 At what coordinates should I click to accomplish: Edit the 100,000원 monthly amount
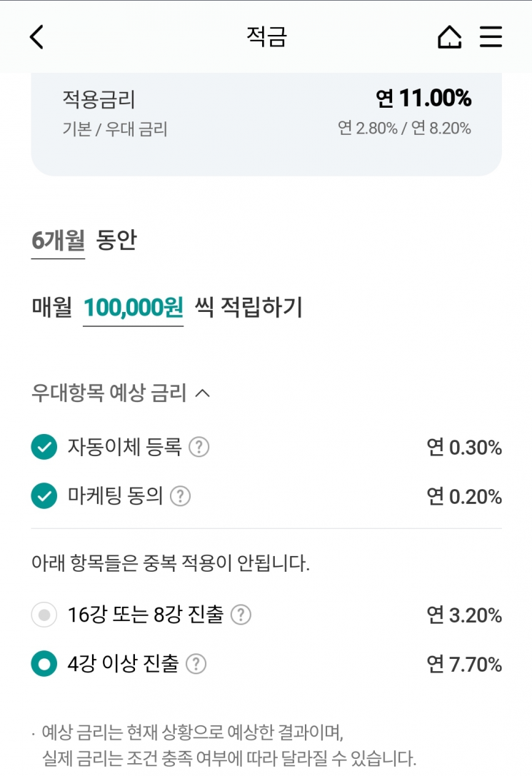(133, 308)
